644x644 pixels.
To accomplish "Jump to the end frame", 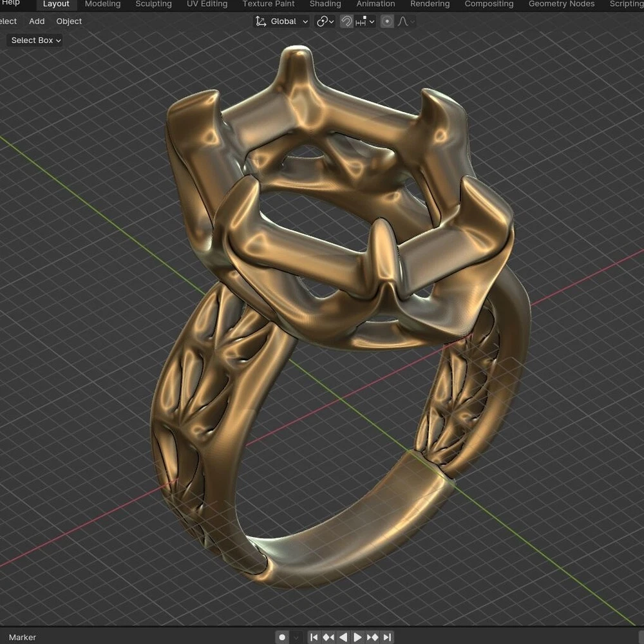I will 387,637.
